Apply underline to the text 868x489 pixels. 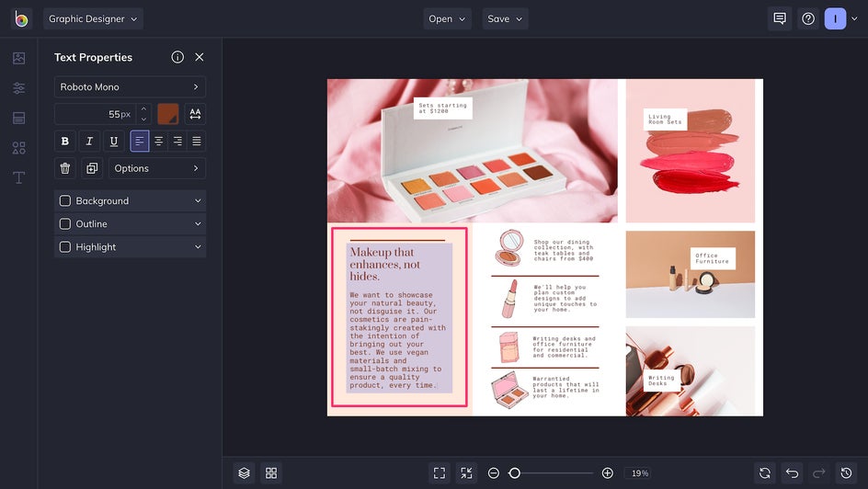114,141
